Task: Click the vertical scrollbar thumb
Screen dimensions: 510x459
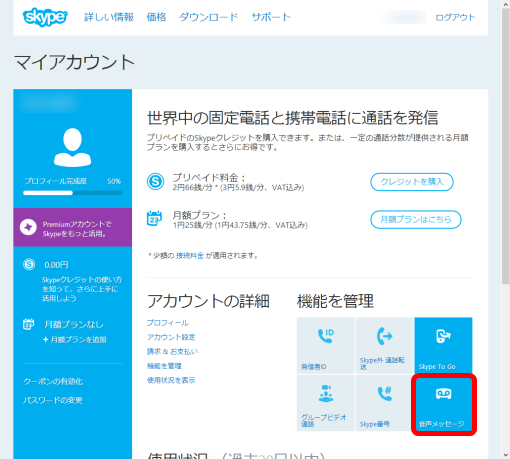Action: pyautogui.click(x=506, y=146)
